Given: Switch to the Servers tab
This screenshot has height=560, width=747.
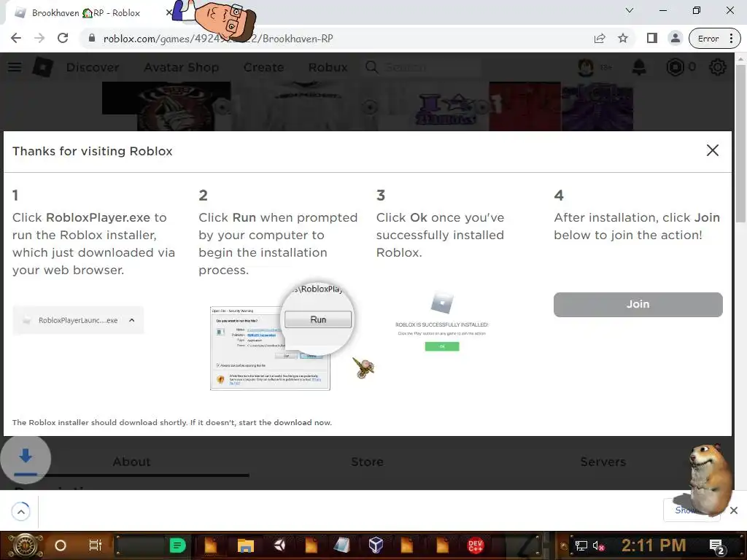Looking at the screenshot, I should [603, 462].
